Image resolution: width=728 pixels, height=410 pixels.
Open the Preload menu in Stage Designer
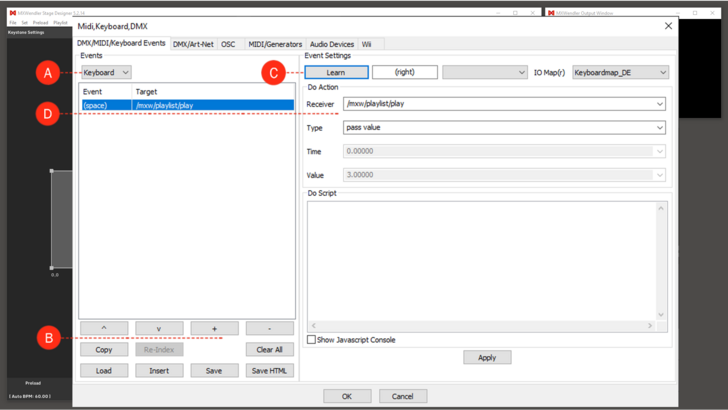click(40, 22)
